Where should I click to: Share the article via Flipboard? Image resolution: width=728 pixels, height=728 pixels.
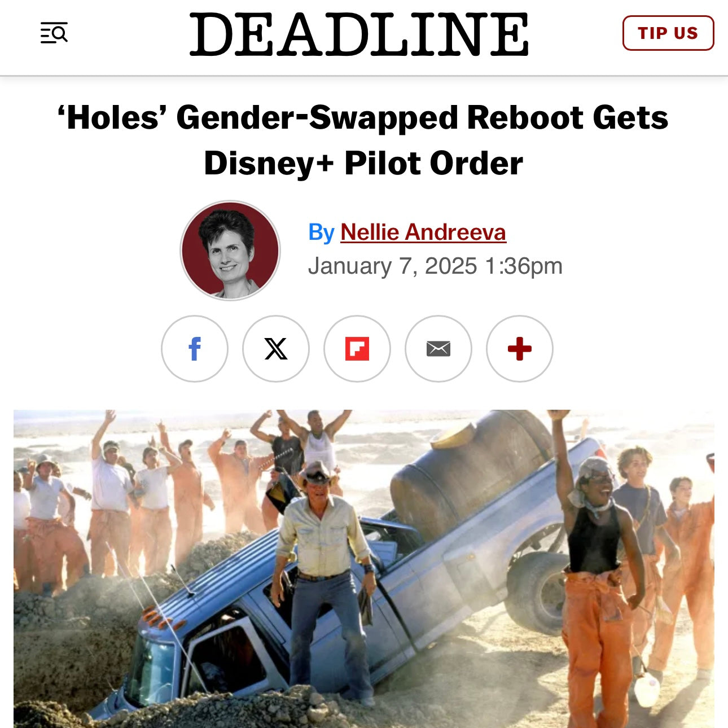point(357,349)
